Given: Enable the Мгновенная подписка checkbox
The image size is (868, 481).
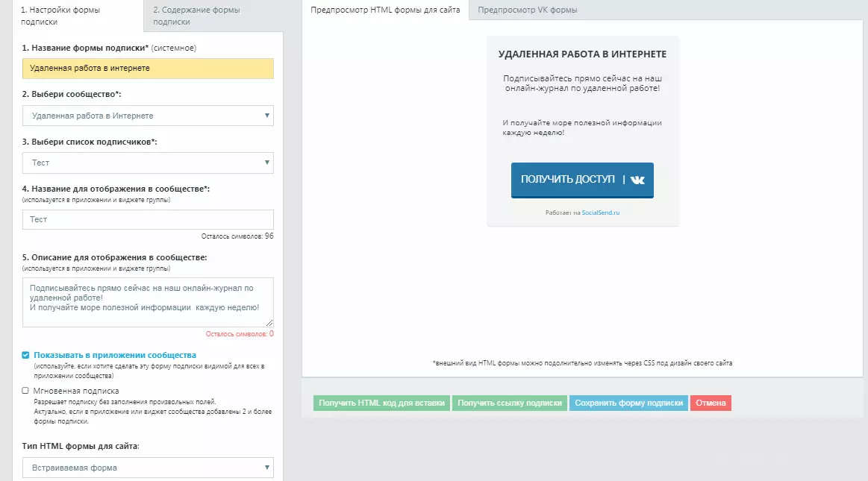Looking at the screenshot, I should [25, 390].
